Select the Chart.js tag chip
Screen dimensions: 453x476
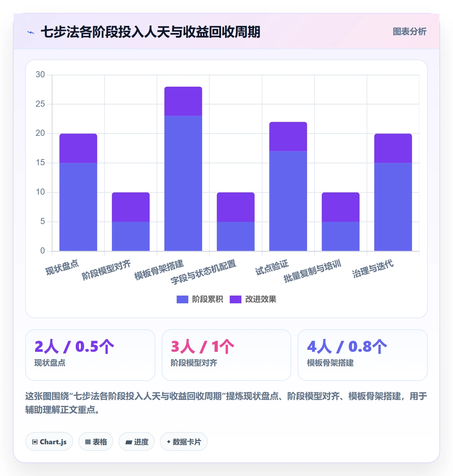pos(49,442)
